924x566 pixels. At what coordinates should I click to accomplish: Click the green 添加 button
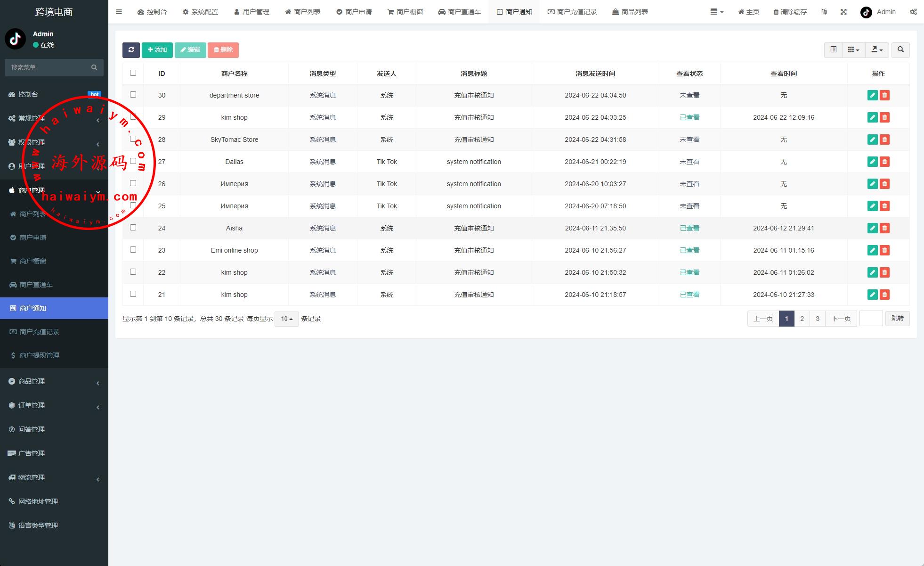click(157, 50)
